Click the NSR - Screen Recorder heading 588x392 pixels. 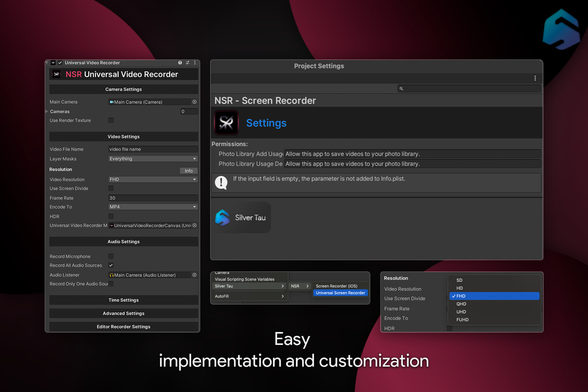point(265,100)
